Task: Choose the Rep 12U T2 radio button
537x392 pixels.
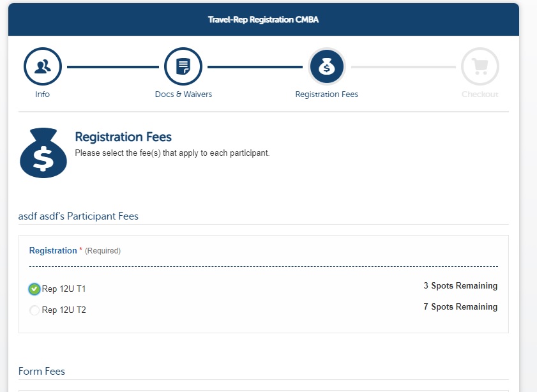Action: [34, 310]
